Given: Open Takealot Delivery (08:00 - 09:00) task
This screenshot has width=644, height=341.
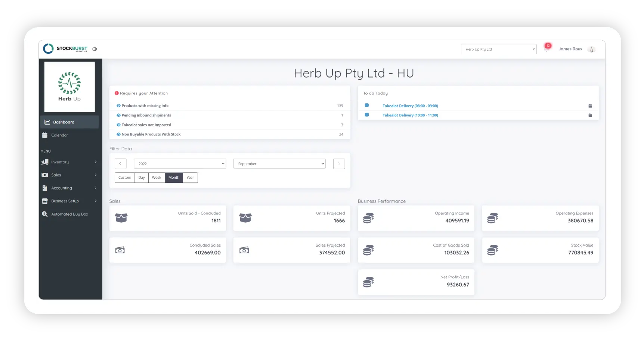Looking at the screenshot, I should pos(410,106).
